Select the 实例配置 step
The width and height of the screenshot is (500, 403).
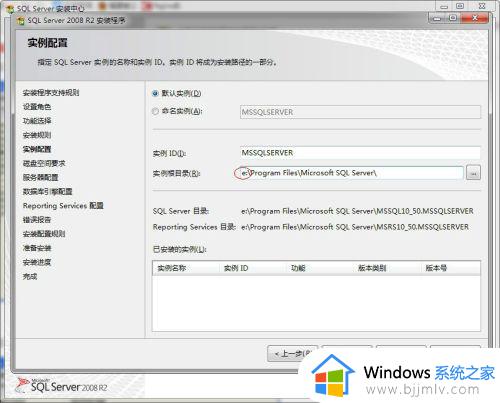pos(37,149)
